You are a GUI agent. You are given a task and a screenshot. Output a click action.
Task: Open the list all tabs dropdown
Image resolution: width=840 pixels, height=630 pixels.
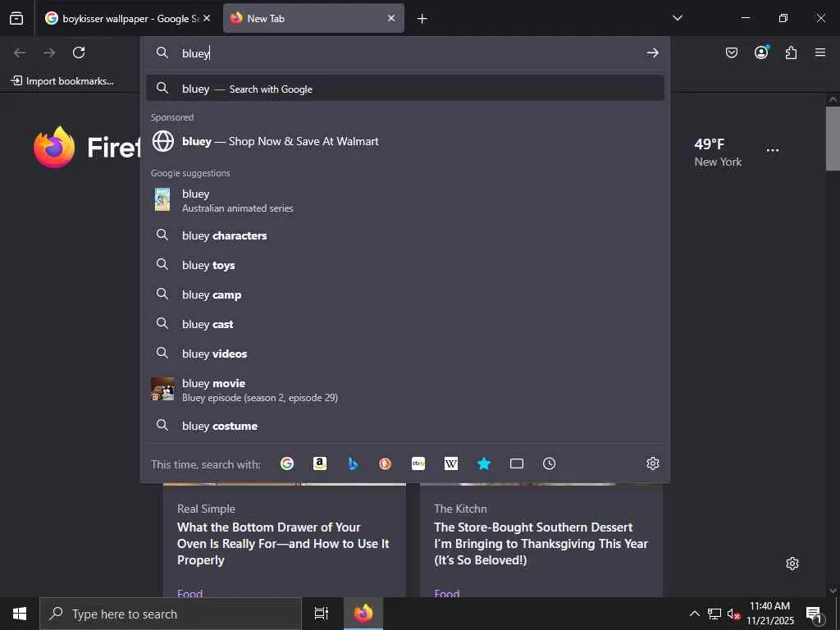click(677, 18)
